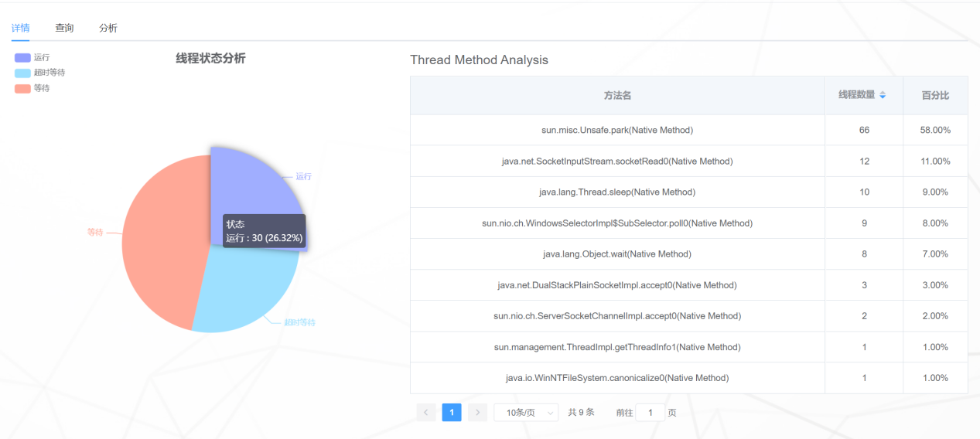Select java.net.SocketInputStream.socketRead0 method cell
The height and width of the screenshot is (439, 980).
click(617, 161)
